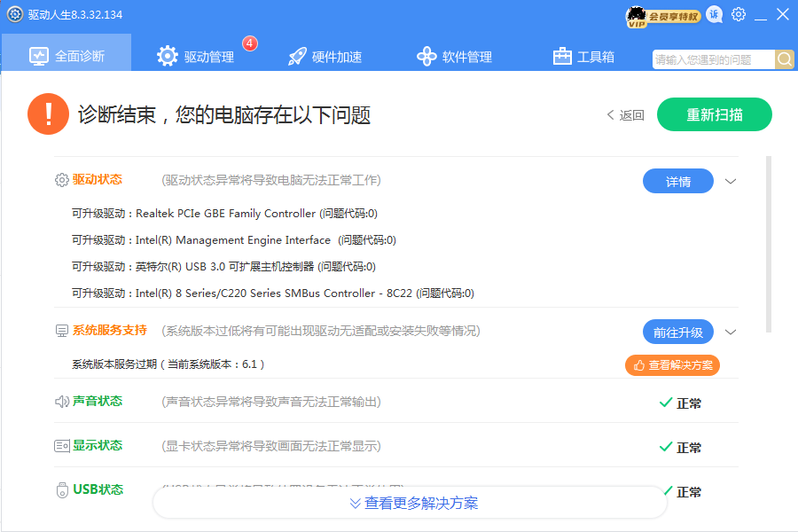Select Intel(R) 8 Series/C220 SMBus Controller row
Image resolution: width=798 pixels, height=532 pixels.
point(273,293)
